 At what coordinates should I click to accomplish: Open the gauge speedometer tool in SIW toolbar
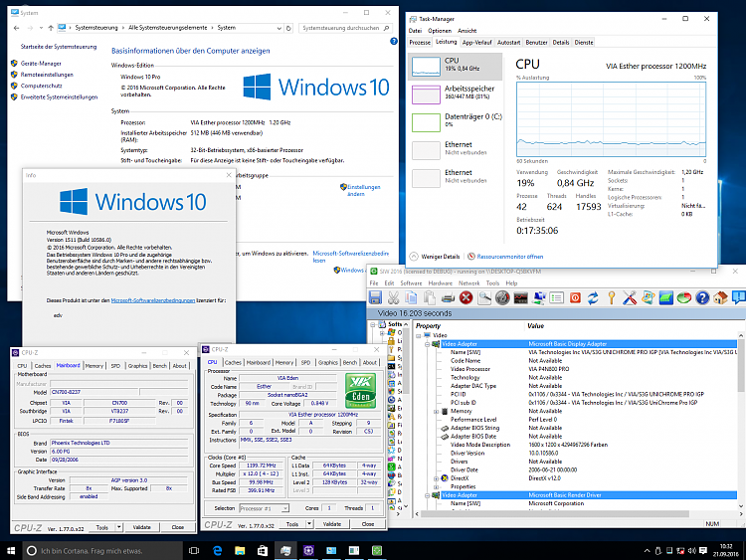tap(502, 298)
